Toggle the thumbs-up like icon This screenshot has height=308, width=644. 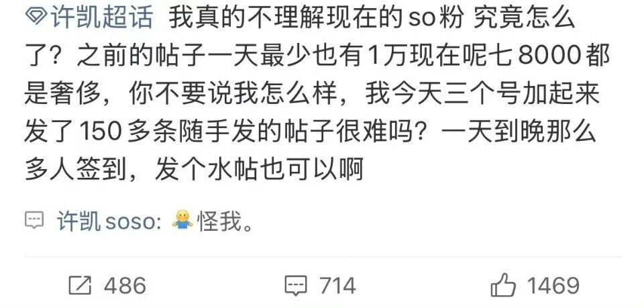point(504,285)
